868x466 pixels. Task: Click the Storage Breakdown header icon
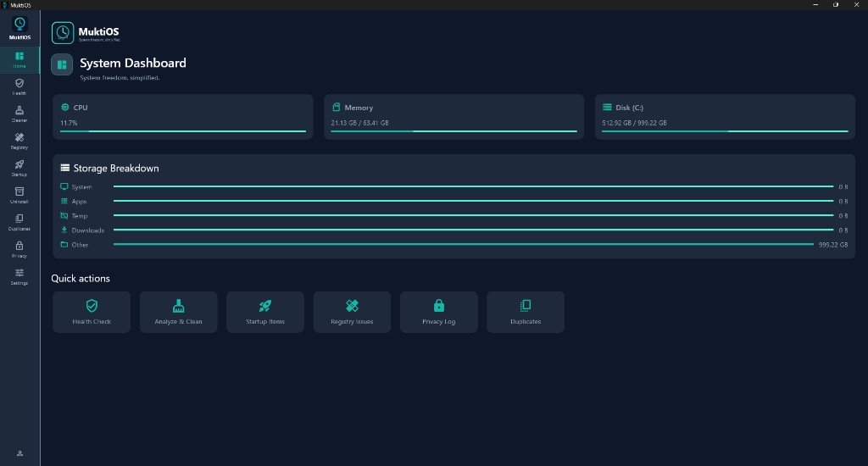tap(64, 168)
